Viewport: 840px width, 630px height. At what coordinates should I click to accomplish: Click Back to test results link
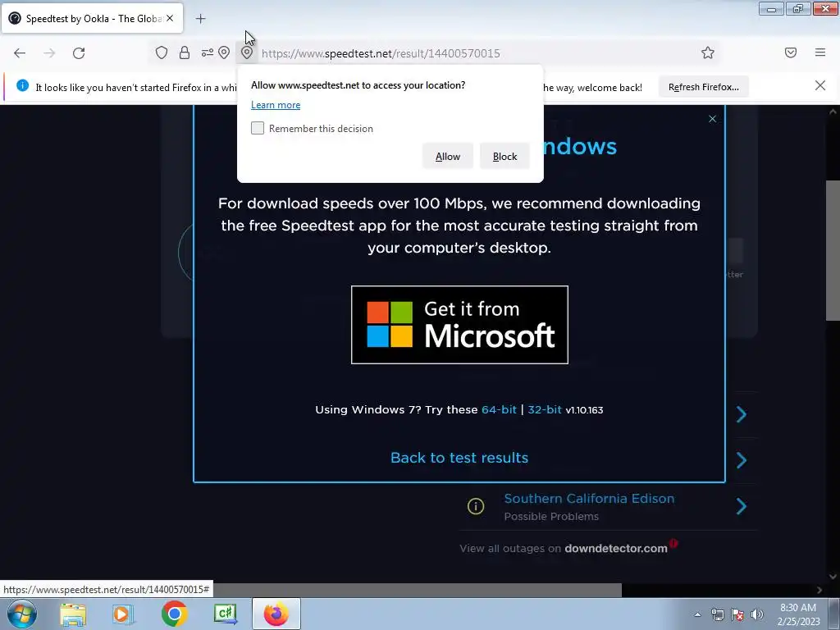click(x=459, y=458)
